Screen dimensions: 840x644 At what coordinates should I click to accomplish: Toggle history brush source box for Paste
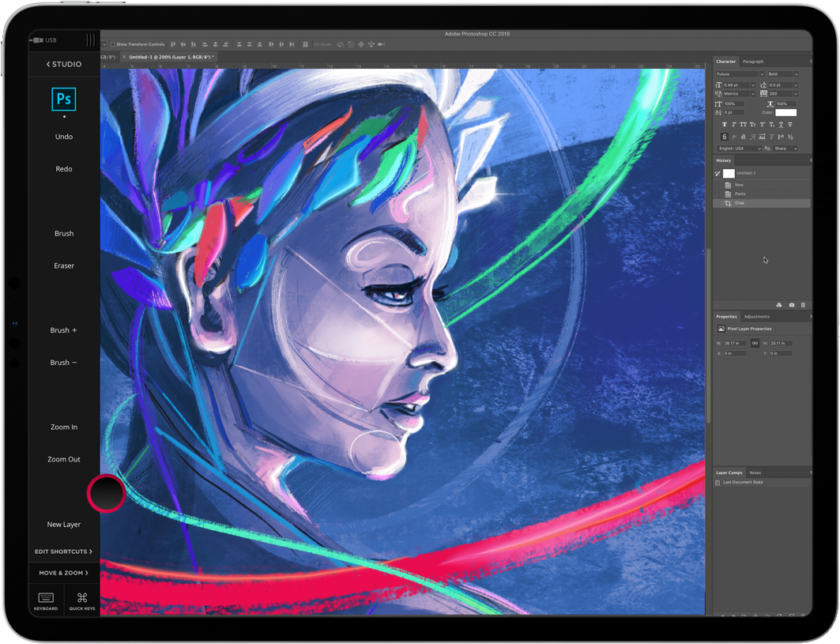click(718, 194)
